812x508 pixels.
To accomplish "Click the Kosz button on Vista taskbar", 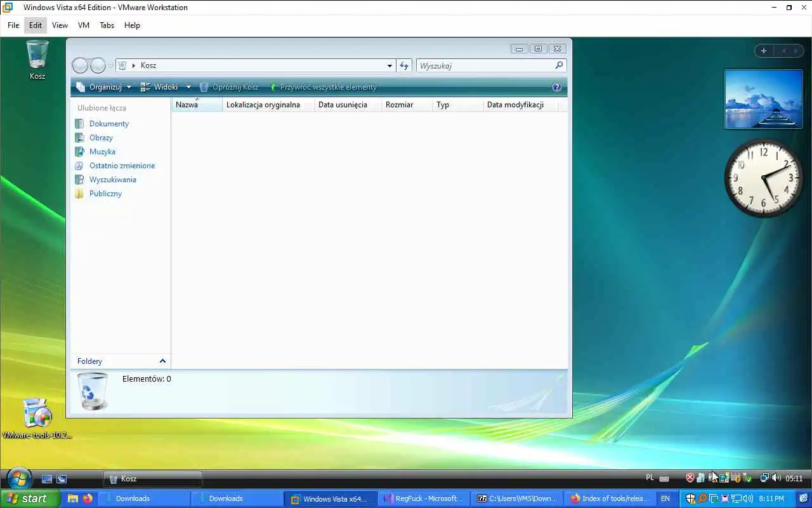I will [153, 479].
